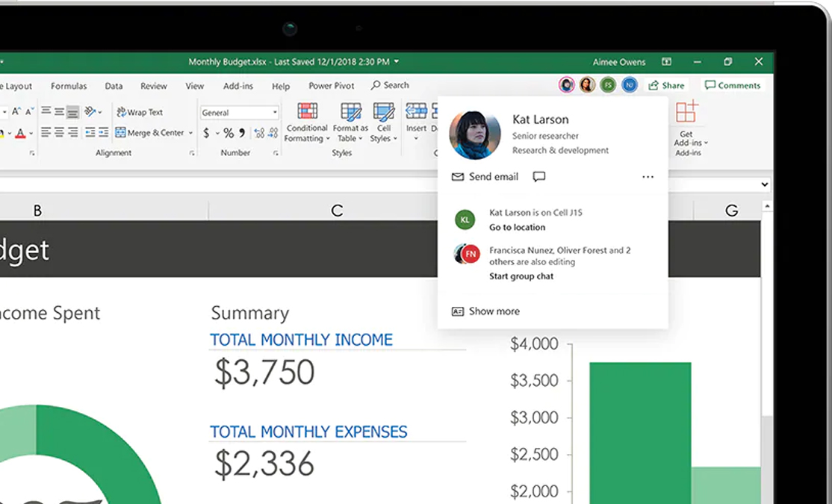Open the Comments pane

(733, 85)
